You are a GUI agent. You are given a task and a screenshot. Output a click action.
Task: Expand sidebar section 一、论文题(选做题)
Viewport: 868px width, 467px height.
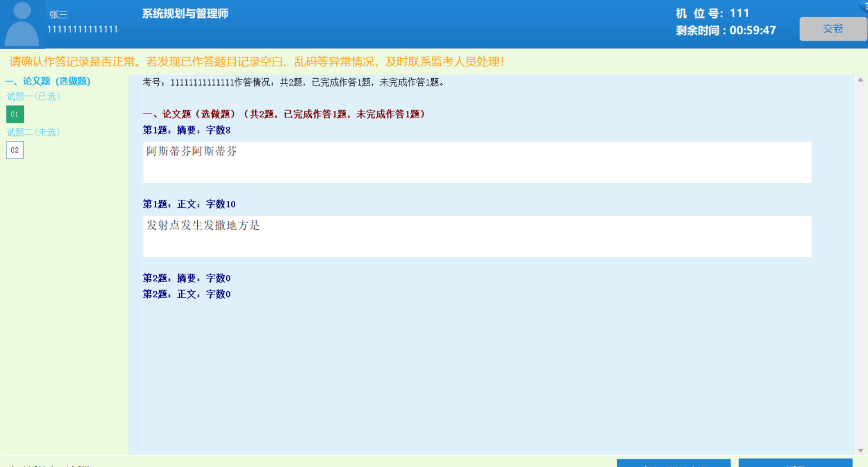tap(48, 81)
